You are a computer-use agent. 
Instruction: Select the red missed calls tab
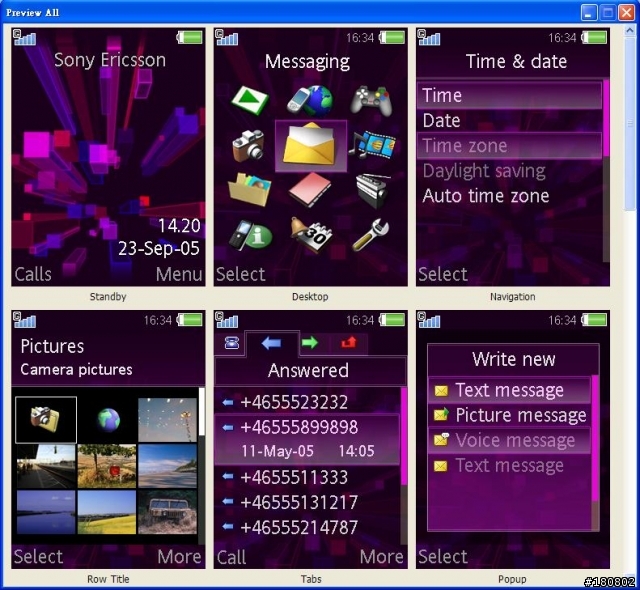coord(349,342)
